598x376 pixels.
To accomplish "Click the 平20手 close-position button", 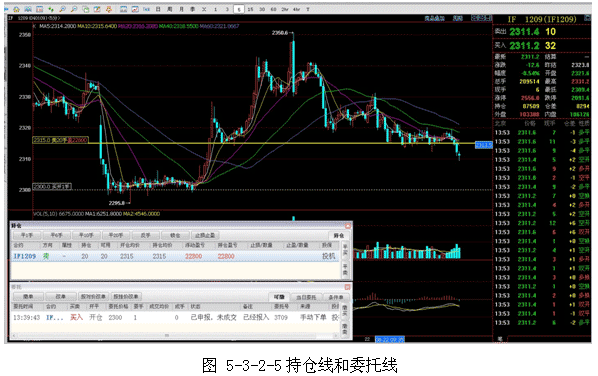I will coord(116,235).
